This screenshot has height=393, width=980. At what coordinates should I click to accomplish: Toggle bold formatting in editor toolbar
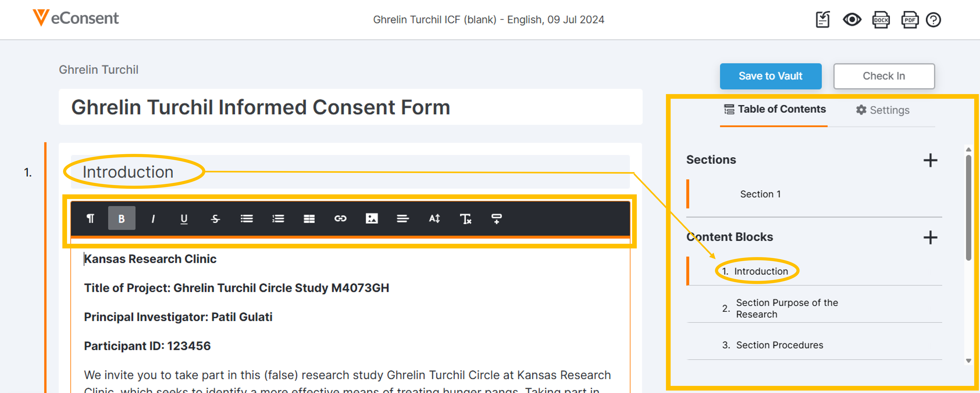pos(121,219)
